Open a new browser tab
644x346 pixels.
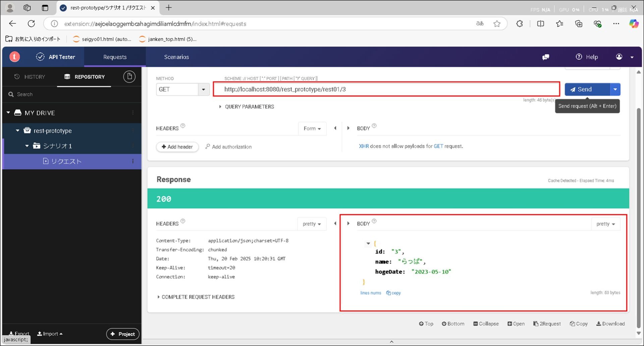click(169, 7)
